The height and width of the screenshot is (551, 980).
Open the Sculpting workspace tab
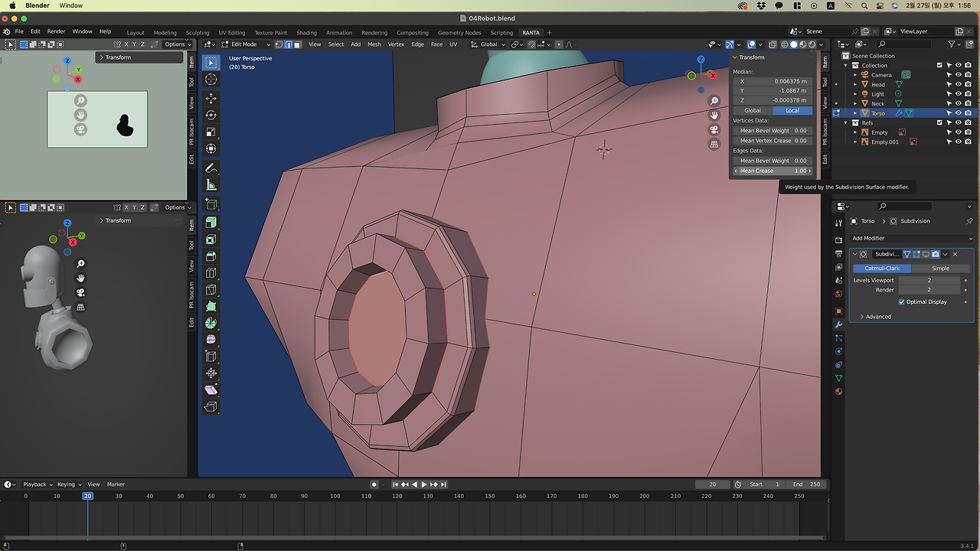coord(198,33)
